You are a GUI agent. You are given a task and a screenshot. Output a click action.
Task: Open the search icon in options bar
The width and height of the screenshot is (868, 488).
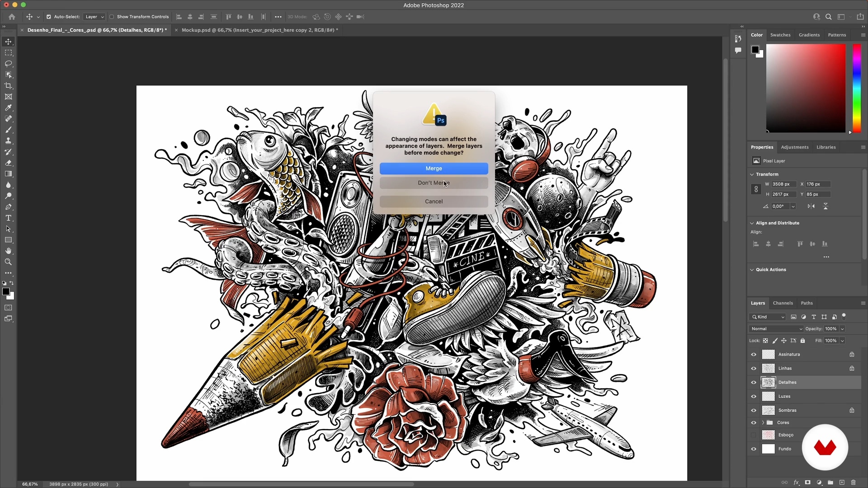[828, 17]
